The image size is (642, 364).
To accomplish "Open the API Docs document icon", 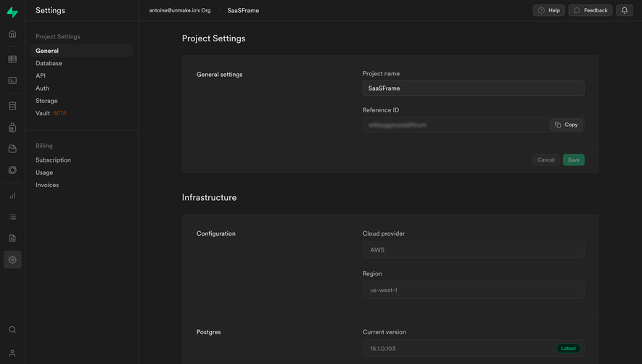I will [12, 239].
